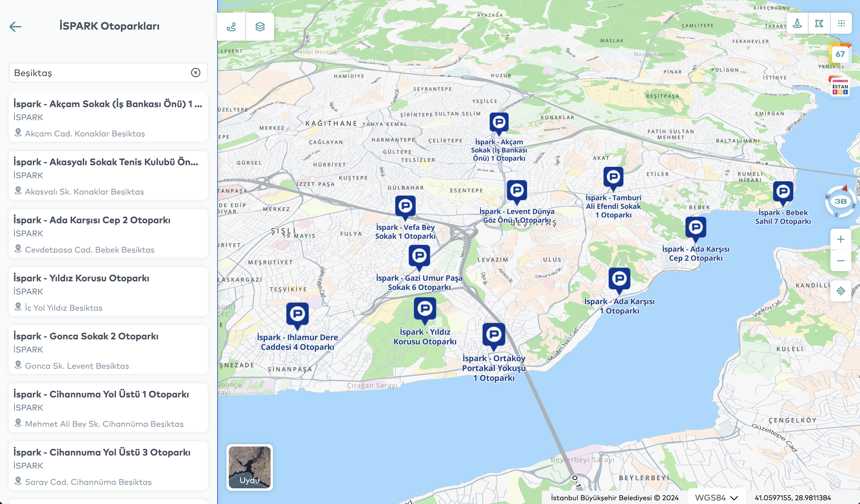860x504 pixels.
Task: Expand the WGS84 coordinate system dropdown
Action: click(716, 498)
